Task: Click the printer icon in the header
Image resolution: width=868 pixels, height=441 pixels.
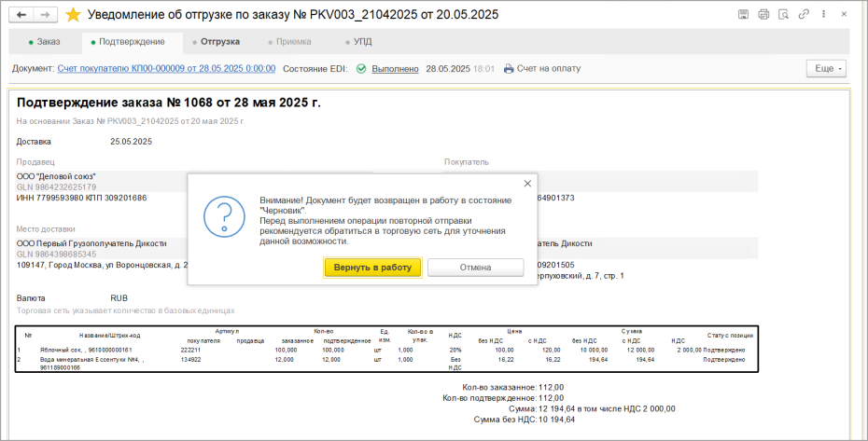Action: coord(763,14)
